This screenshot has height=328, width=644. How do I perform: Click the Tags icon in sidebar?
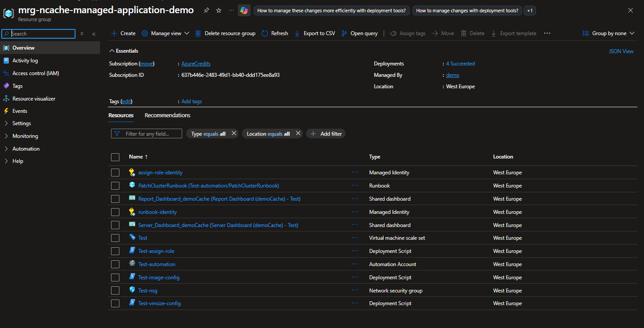coord(6,86)
